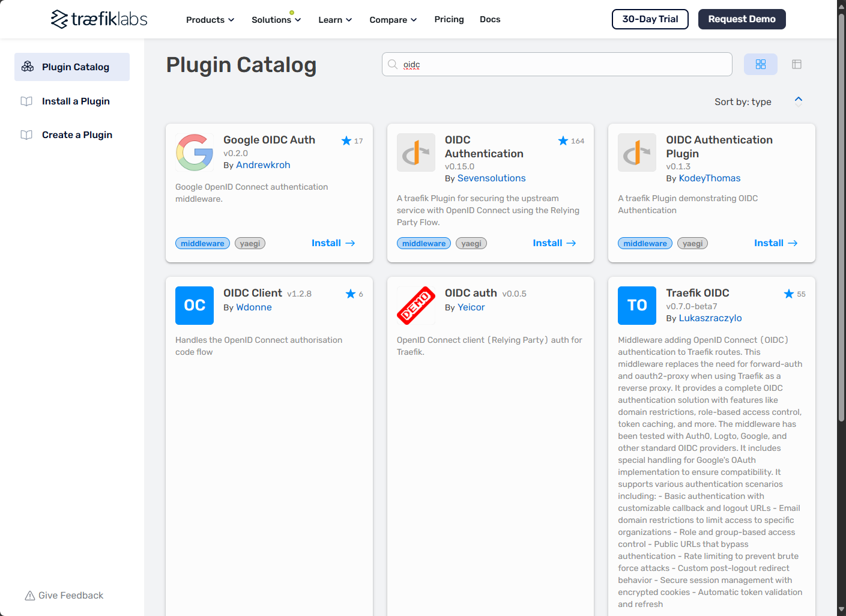Image resolution: width=846 pixels, height=616 pixels.
Task: Click the Give Feedback warning icon
Action: [29, 596]
